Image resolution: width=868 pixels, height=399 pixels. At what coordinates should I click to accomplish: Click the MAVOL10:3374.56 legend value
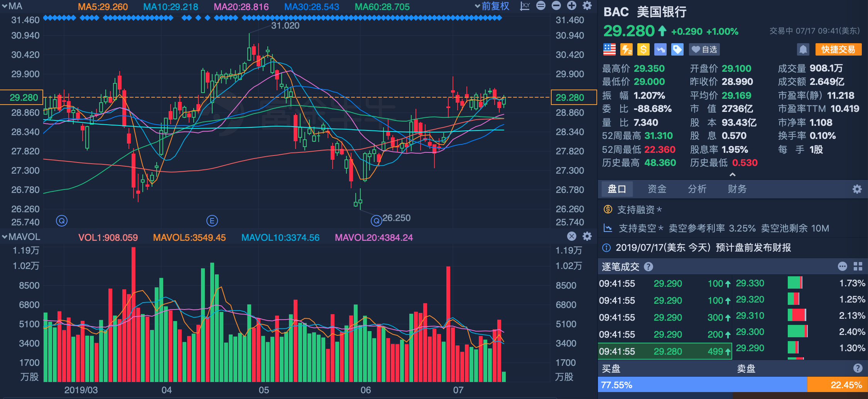(x=280, y=237)
